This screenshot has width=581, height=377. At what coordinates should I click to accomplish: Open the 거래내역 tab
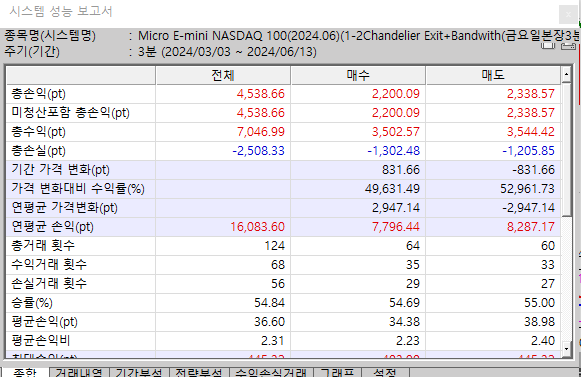click(x=79, y=372)
